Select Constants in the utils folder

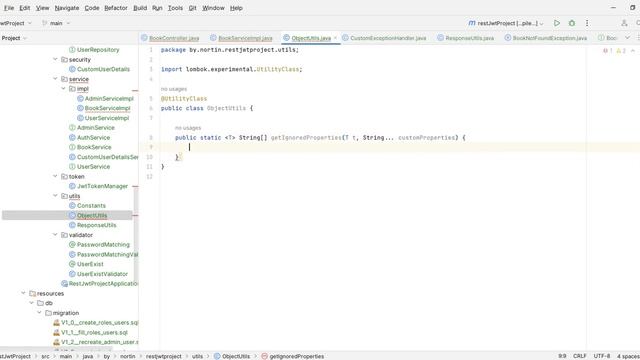pyautogui.click(x=91, y=206)
